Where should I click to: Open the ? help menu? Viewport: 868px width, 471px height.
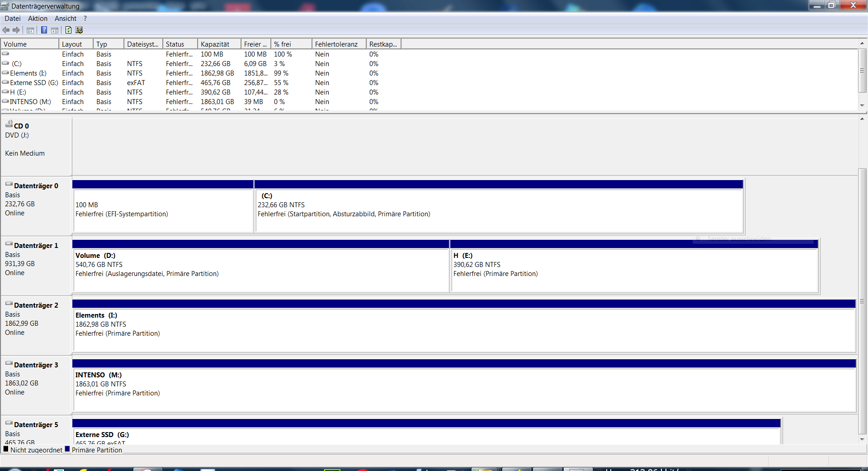point(85,19)
